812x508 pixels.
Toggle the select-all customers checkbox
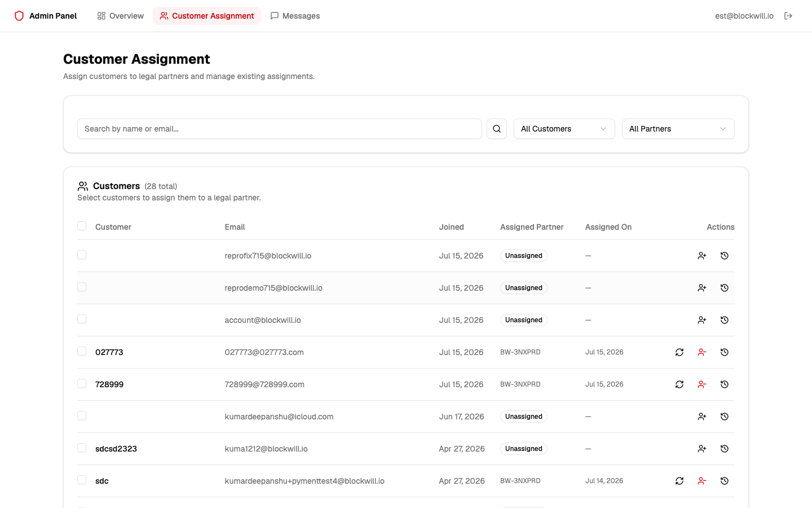82,226
